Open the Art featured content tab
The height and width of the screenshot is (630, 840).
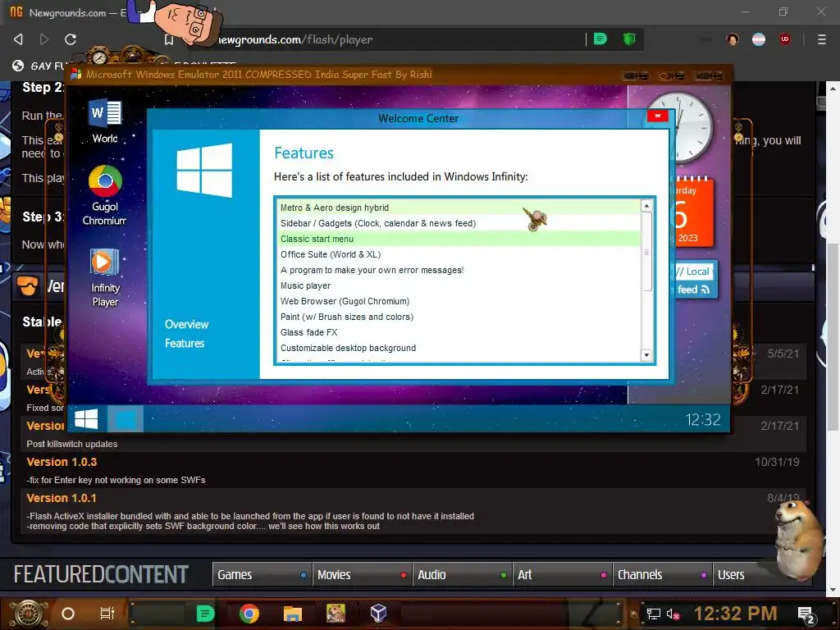562,574
